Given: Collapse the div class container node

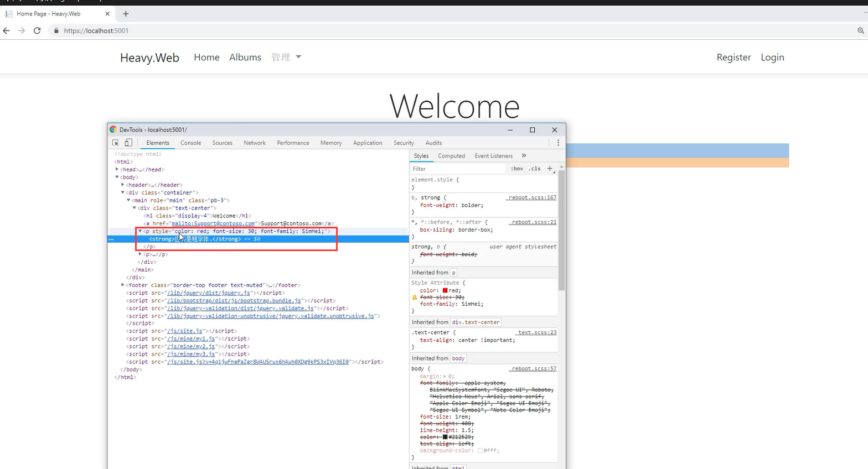Looking at the screenshot, I should [x=123, y=192].
